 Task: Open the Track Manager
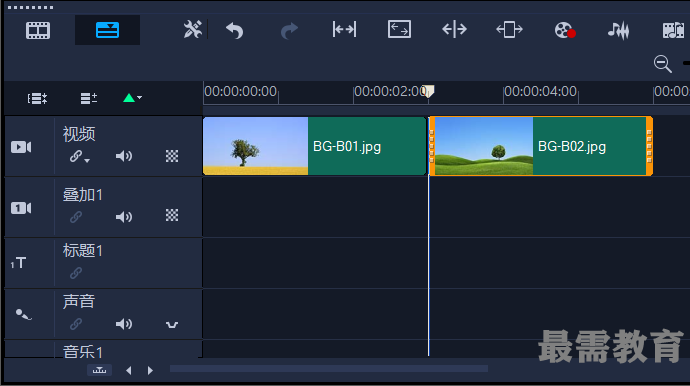(88, 98)
